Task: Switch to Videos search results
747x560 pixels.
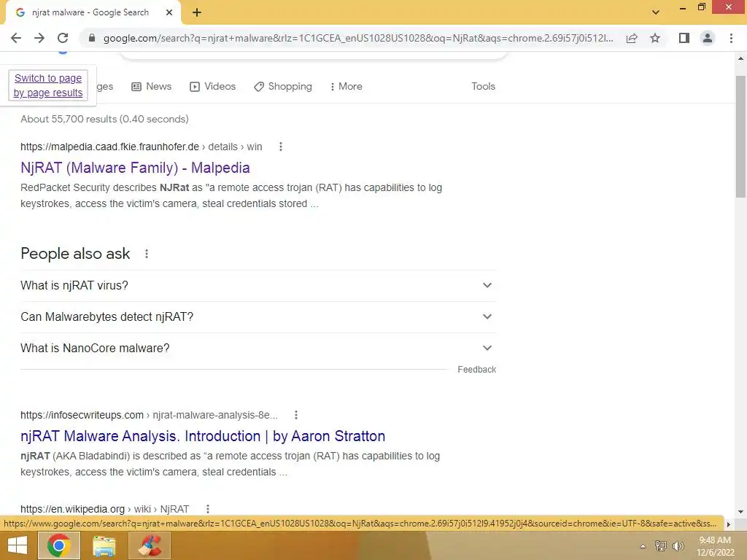Action: pos(212,86)
